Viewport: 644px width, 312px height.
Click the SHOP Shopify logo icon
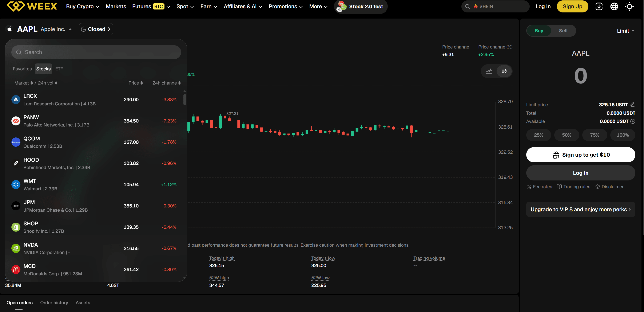click(x=16, y=227)
